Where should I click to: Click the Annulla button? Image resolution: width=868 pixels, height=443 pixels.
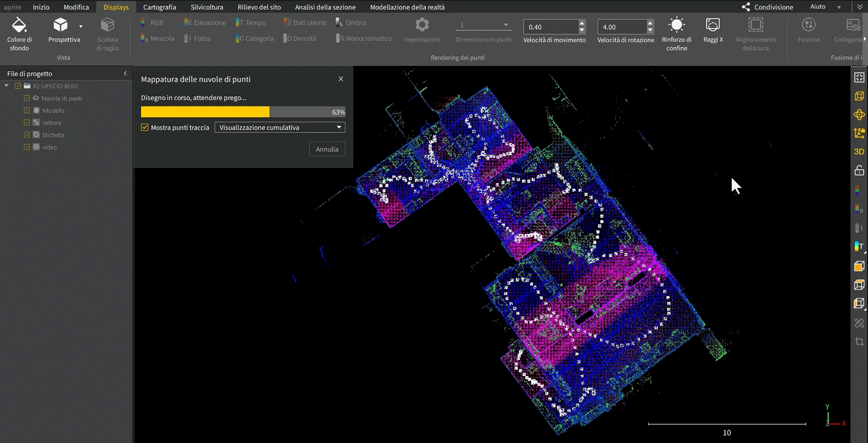[327, 149]
